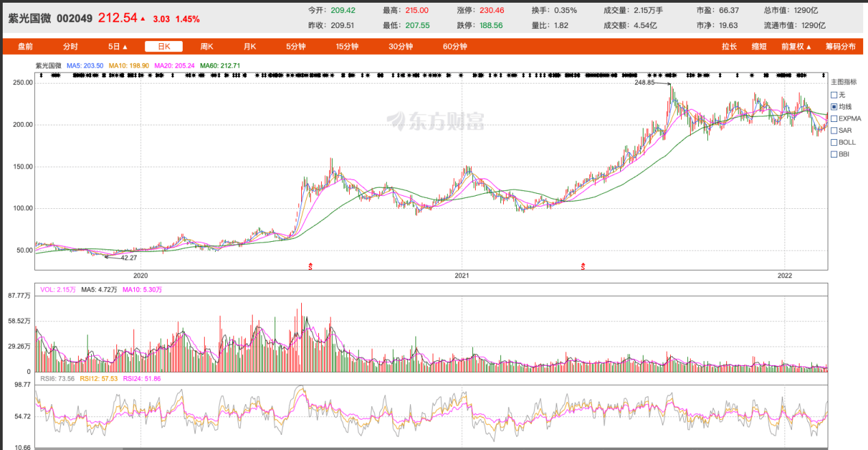Click the 2020 year label on the time axis

140,275
